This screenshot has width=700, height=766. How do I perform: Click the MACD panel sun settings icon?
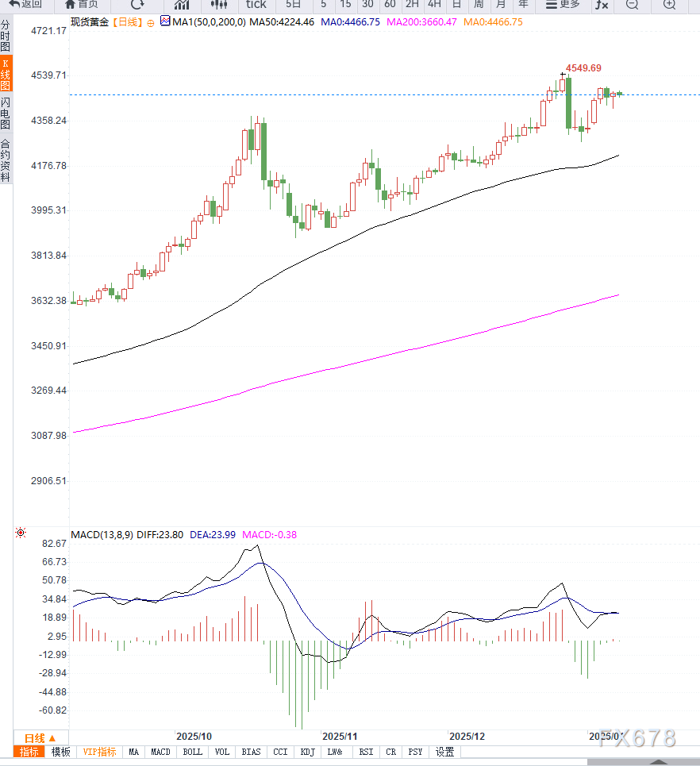pyautogui.click(x=21, y=533)
